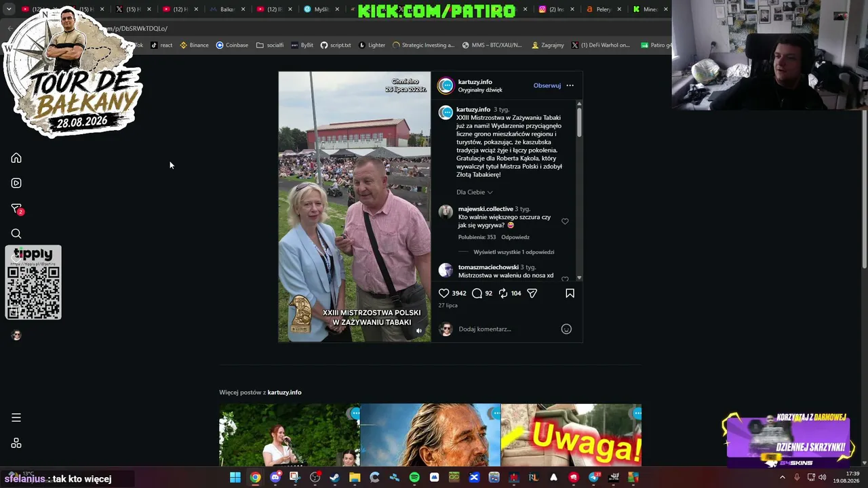Open the Windows Start menu
Viewport: 868px width, 488px height.
click(x=235, y=477)
